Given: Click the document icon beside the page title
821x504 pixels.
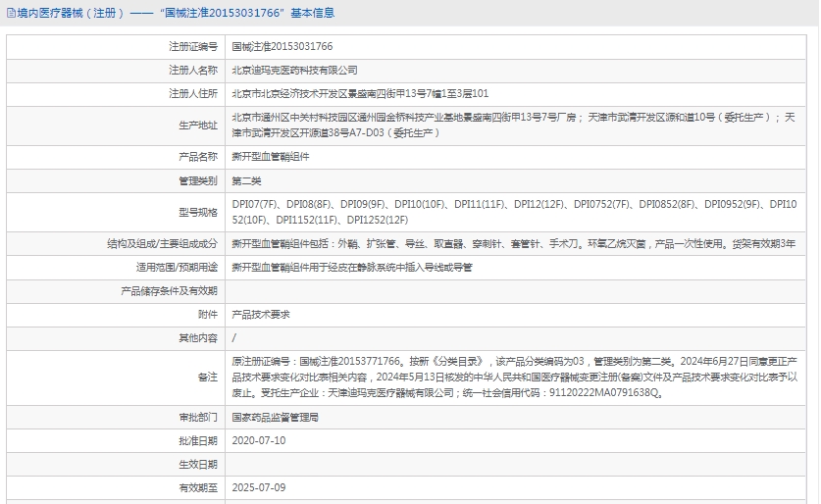Looking at the screenshot, I should point(10,14).
